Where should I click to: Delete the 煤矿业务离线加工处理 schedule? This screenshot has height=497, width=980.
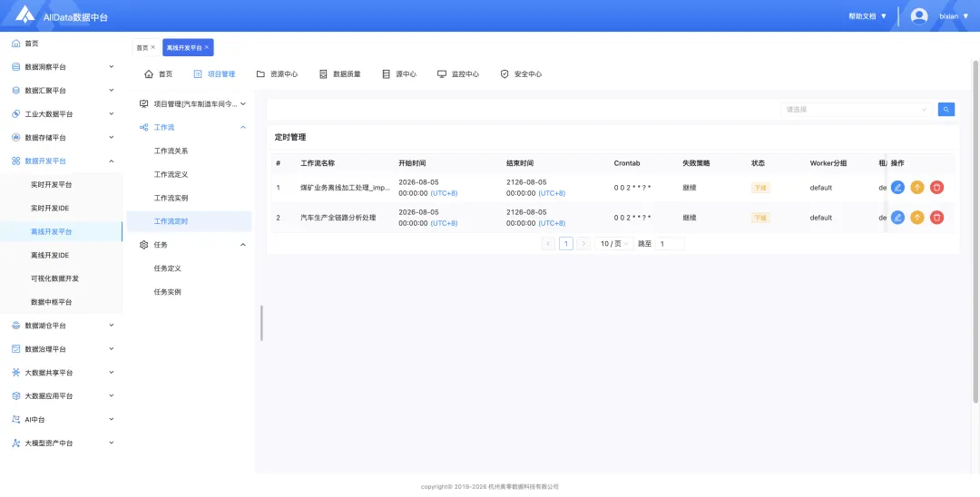point(936,188)
